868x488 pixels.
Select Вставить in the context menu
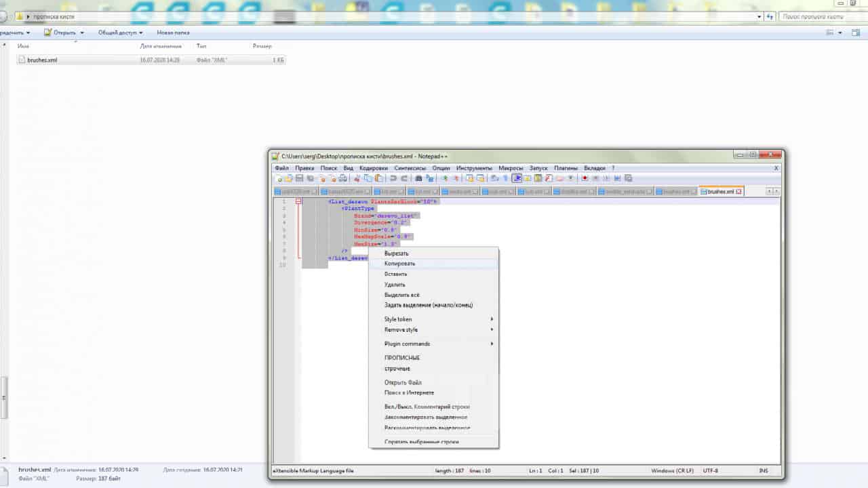[396, 274]
